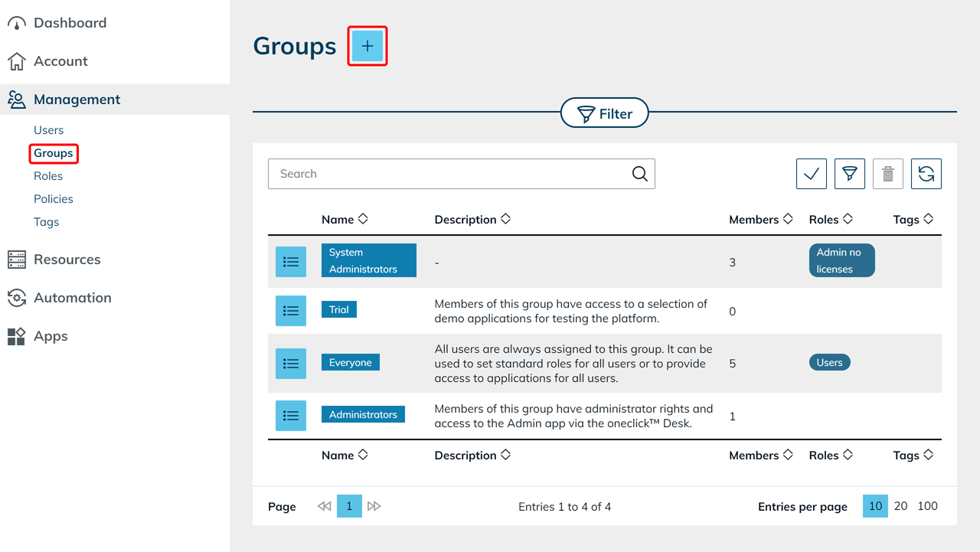The width and height of the screenshot is (980, 552).
Task: Expand the Filter panel
Action: point(605,113)
